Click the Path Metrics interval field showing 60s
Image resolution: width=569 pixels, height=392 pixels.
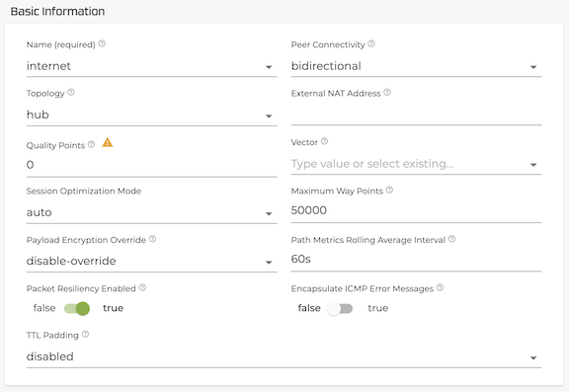coord(416,260)
